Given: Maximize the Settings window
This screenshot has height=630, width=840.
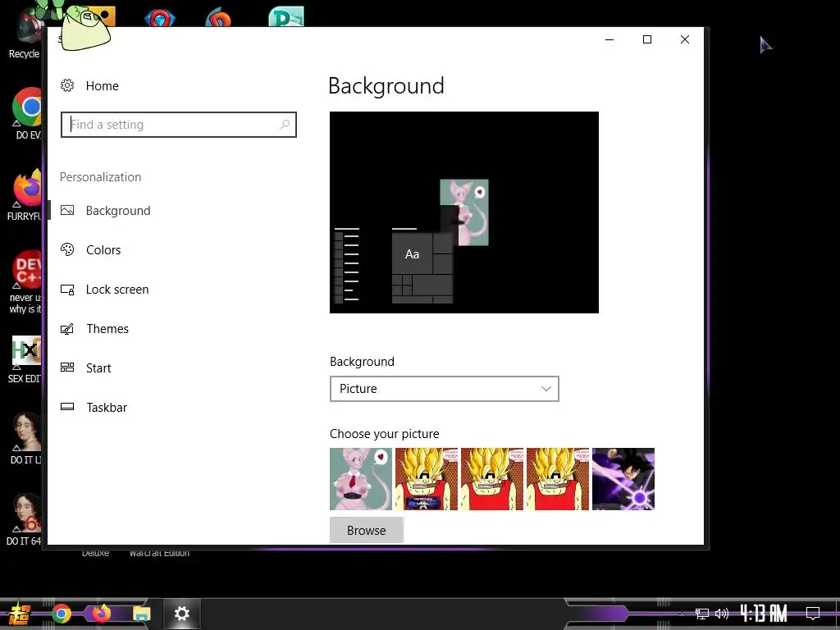Looking at the screenshot, I should pyautogui.click(x=647, y=39).
